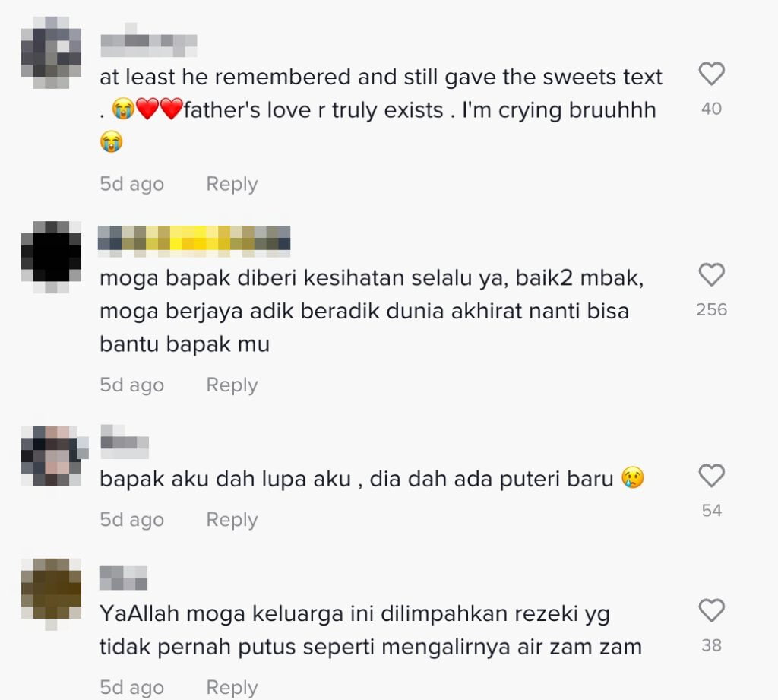The width and height of the screenshot is (778, 700).
Task: Open first commenter's blurred username
Action: [x=148, y=40]
